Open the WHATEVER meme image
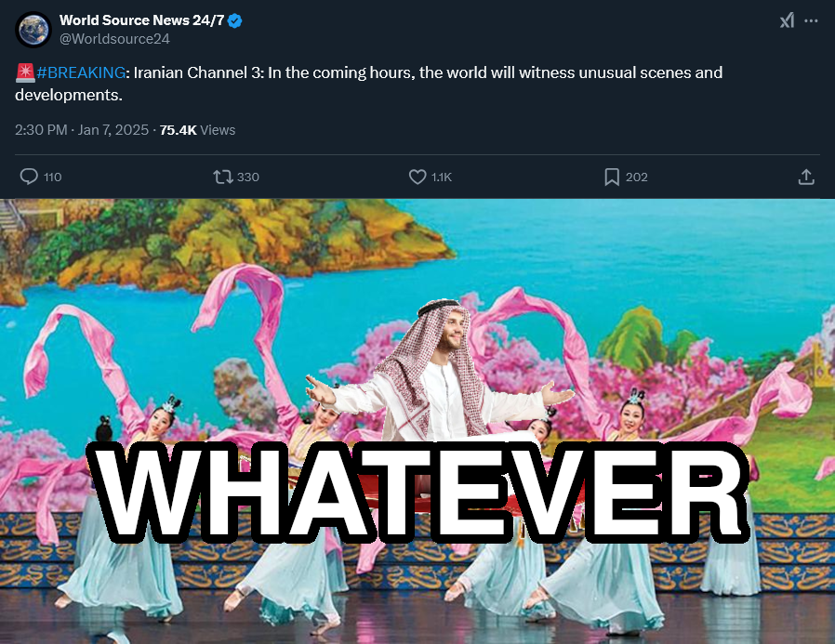 417,421
